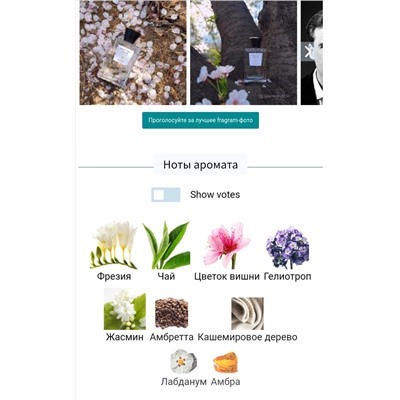400x400 pixels.
Task: Select the Жасмин jasmine note icon
Action: [x=125, y=309]
